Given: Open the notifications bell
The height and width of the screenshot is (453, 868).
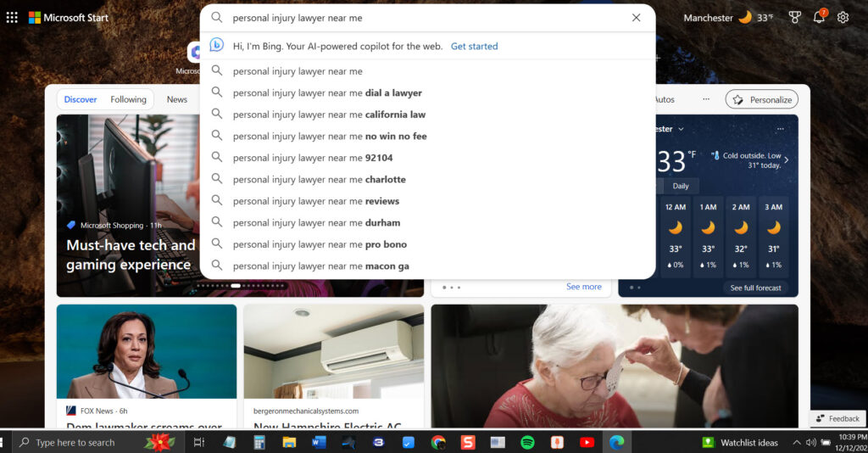Looking at the screenshot, I should pos(820,17).
